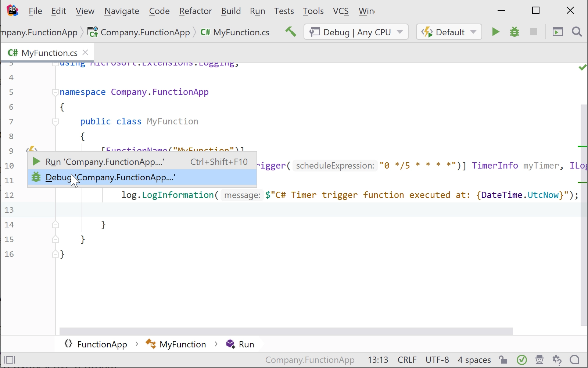Image resolution: width=588 pixels, height=368 pixels.
Task: Click Company.FunctionApp project breadcrumb in navigation bar
Action: (x=140, y=32)
